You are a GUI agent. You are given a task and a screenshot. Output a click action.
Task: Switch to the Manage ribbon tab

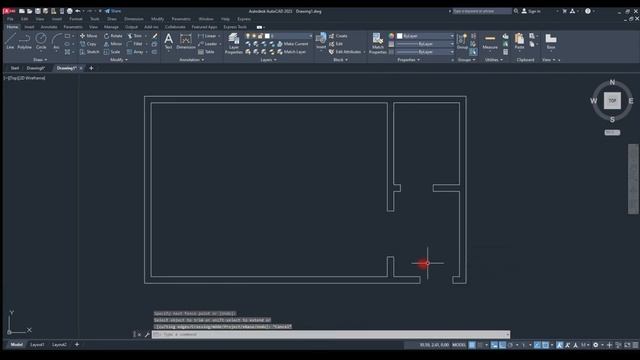[111, 27]
